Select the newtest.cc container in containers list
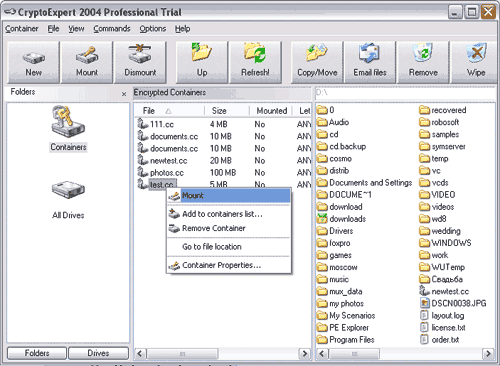Image resolution: width=500 pixels, height=366 pixels. [223, 161]
